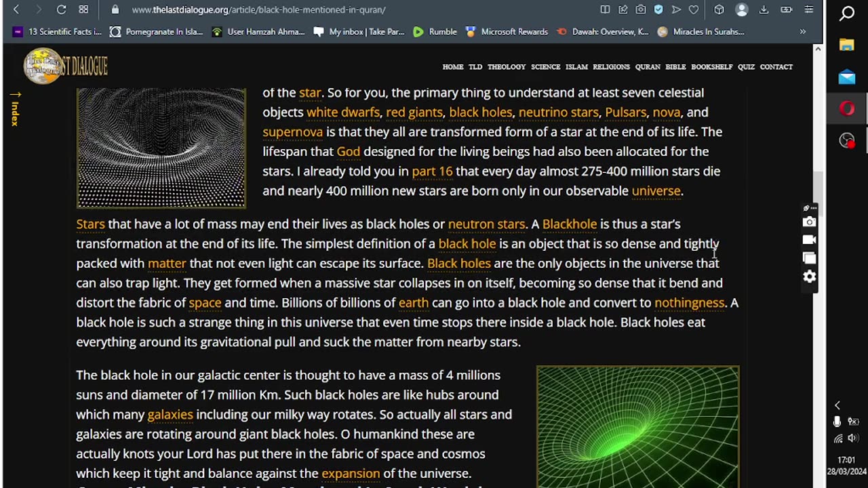Open 'Pomegranate In Isla...' bookmark
The image size is (868, 488).
157,32
